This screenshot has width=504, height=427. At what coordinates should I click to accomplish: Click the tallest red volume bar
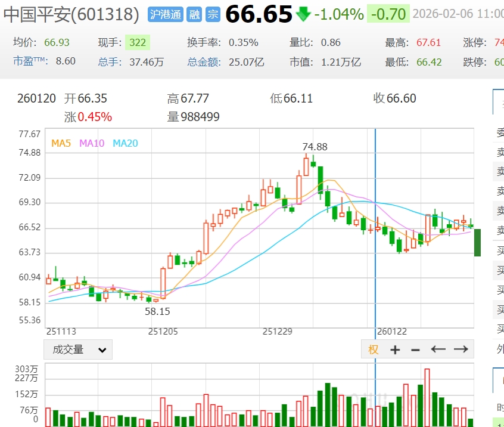tap(427, 398)
